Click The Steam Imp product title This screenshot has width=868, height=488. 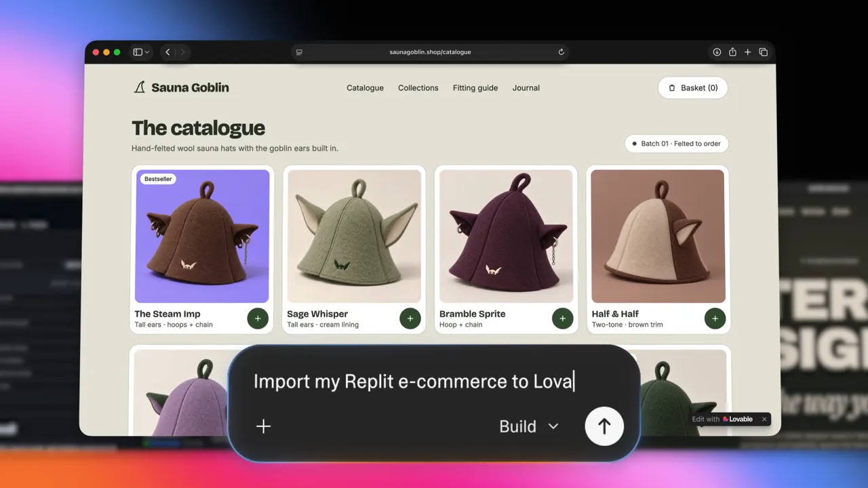coord(167,314)
